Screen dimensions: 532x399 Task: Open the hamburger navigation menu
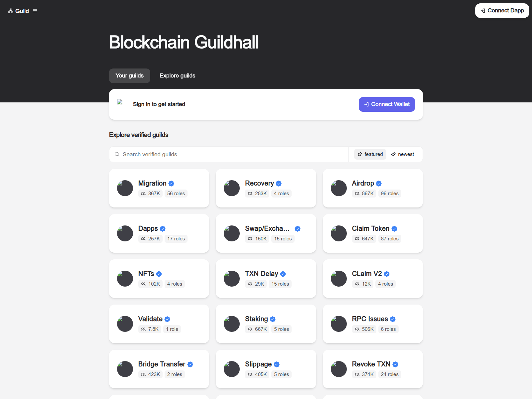(35, 11)
